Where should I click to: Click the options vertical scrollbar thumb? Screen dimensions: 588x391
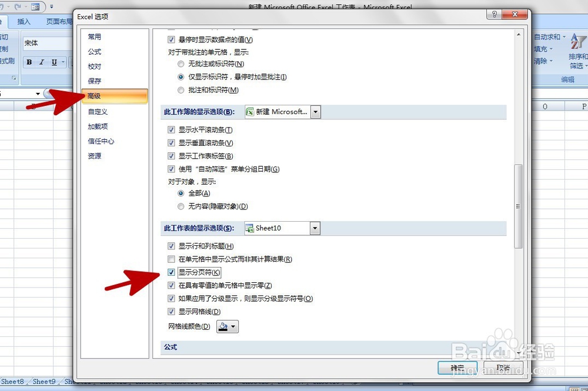(518, 206)
